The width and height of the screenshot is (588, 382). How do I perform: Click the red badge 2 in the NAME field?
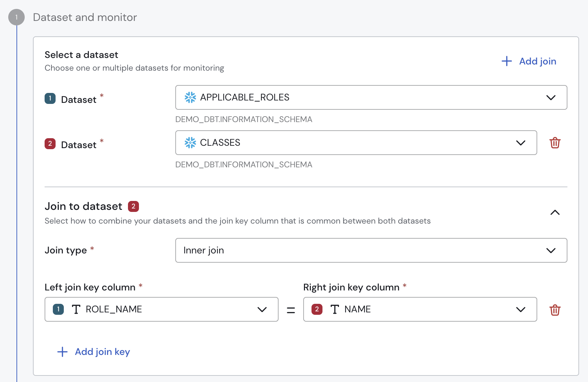[x=316, y=309]
